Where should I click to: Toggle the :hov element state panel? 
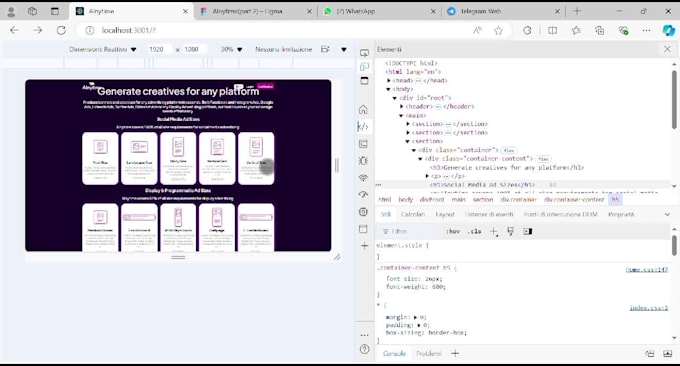(x=453, y=232)
